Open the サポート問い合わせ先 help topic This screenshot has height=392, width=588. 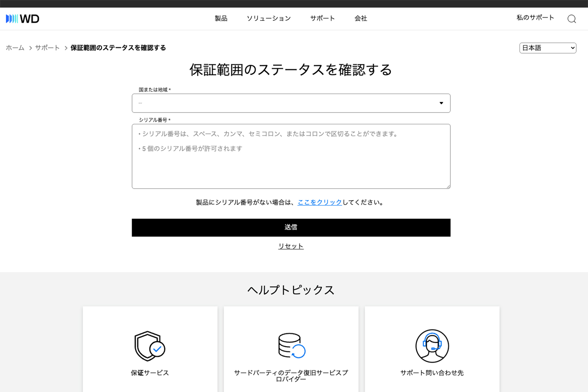coord(432,373)
